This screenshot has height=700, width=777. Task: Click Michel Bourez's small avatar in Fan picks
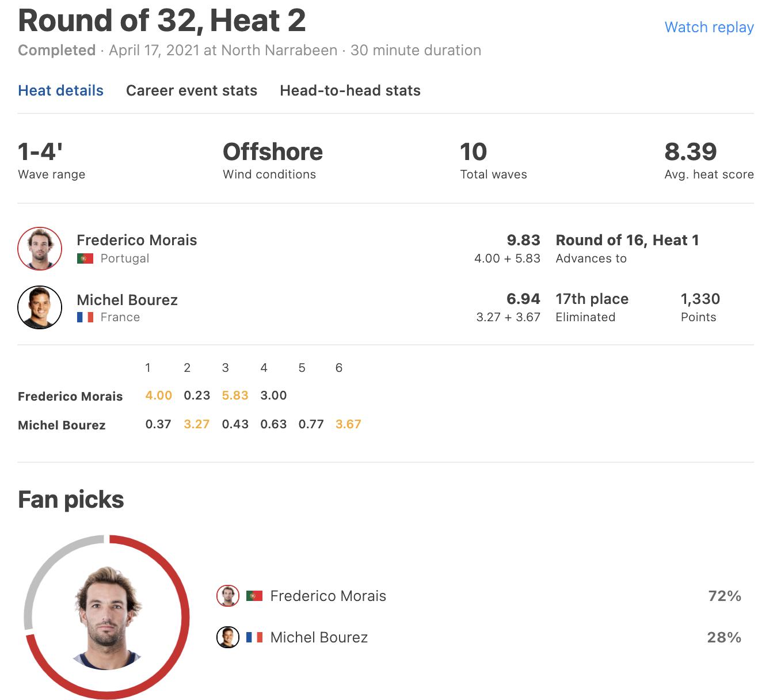(x=228, y=637)
